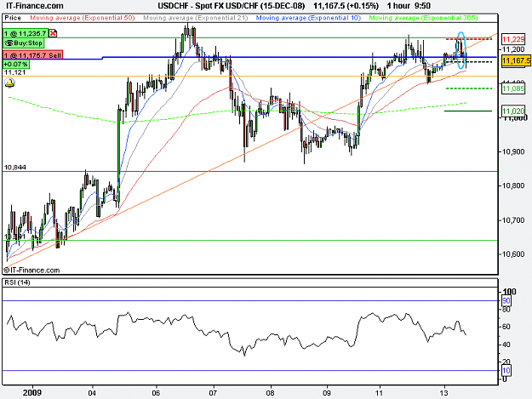Click the RSI 10 level label
532x399 pixels.
click(x=506, y=371)
